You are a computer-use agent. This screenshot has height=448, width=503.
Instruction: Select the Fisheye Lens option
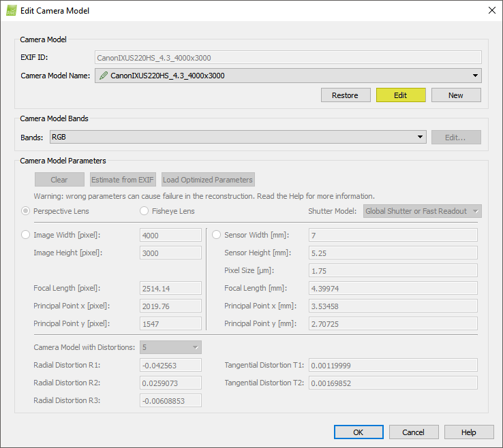click(x=144, y=211)
